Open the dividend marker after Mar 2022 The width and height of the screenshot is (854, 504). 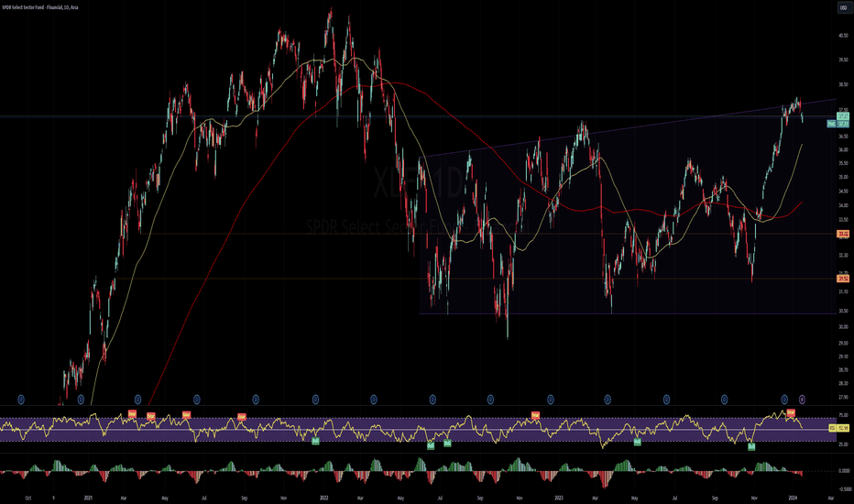click(374, 400)
